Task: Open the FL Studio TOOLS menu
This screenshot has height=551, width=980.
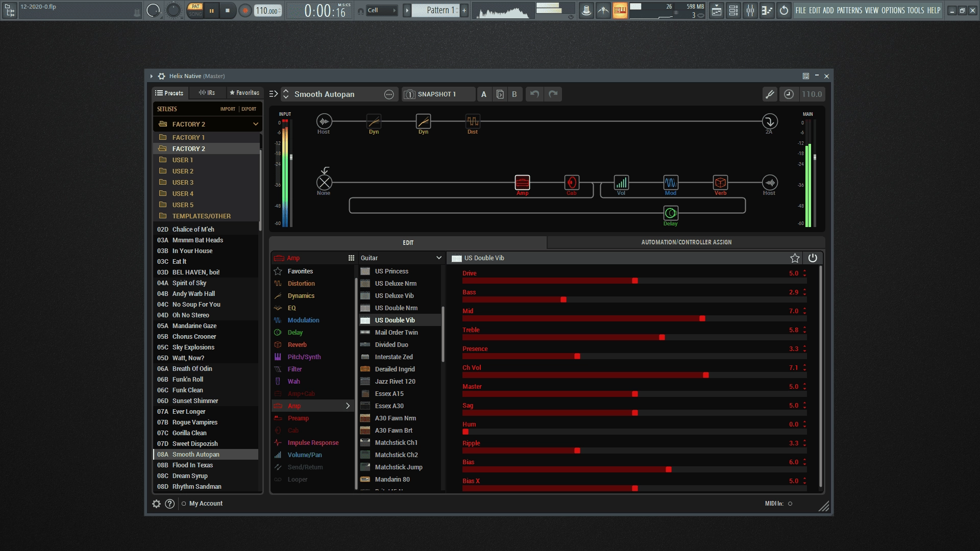Action: pyautogui.click(x=915, y=10)
